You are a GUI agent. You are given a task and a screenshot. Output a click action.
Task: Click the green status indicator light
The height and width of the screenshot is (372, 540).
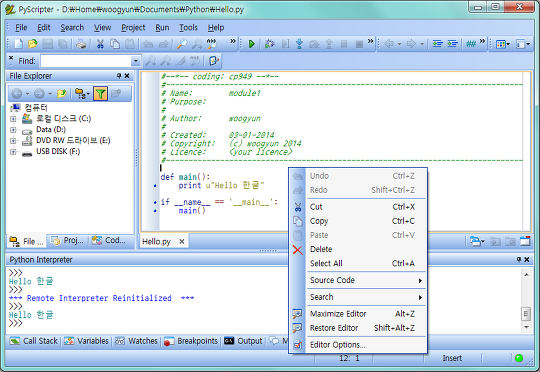coord(519,358)
